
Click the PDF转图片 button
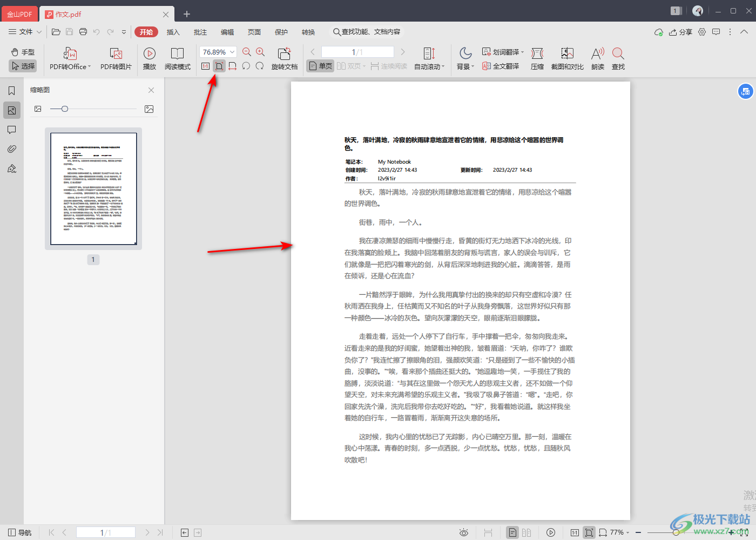tap(116, 59)
